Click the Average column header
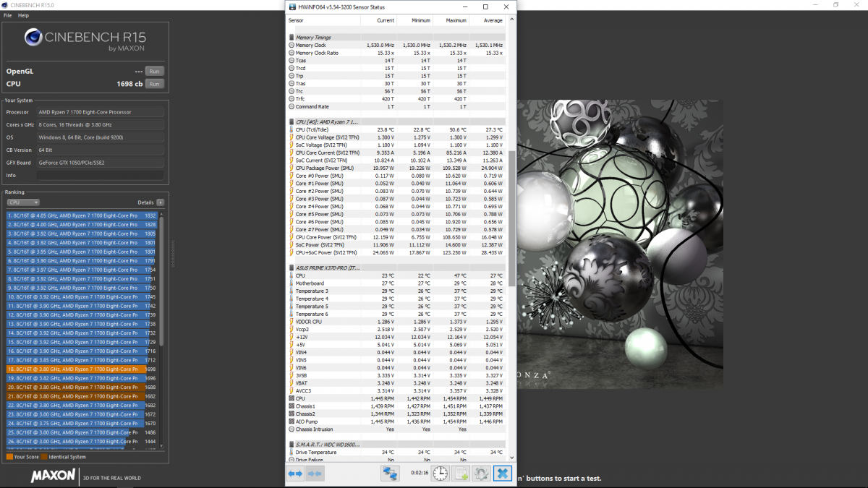Screen dimensions: 868x488 [x=488, y=20]
